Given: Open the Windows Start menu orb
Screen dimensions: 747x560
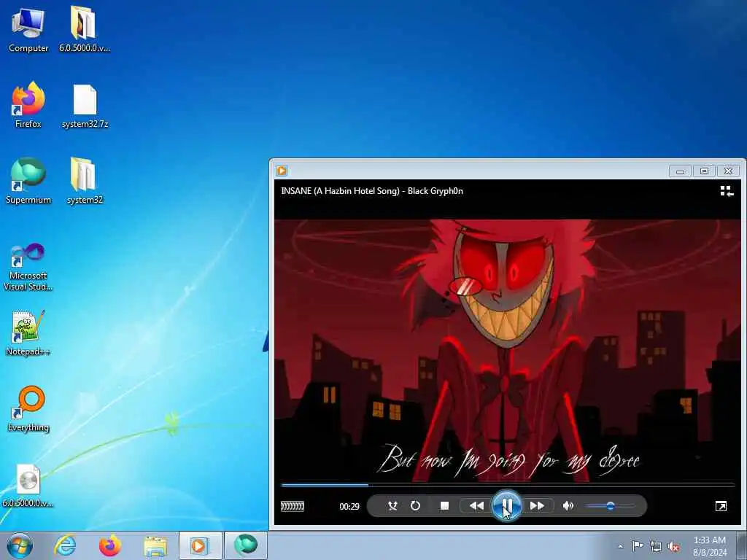Looking at the screenshot, I should tap(20, 545).
